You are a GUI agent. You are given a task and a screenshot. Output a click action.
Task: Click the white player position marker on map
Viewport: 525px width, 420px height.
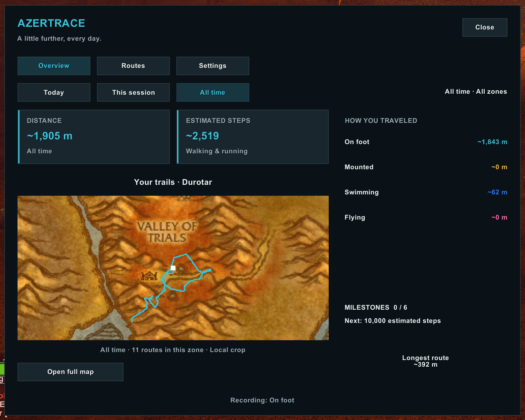[173, 268]
